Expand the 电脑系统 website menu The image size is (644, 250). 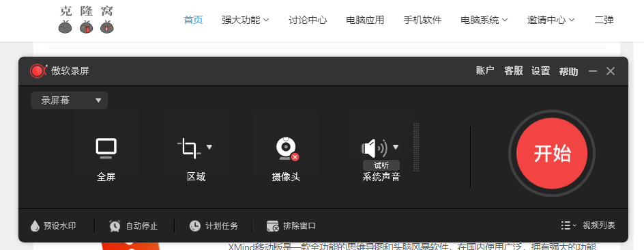[484, 20]
